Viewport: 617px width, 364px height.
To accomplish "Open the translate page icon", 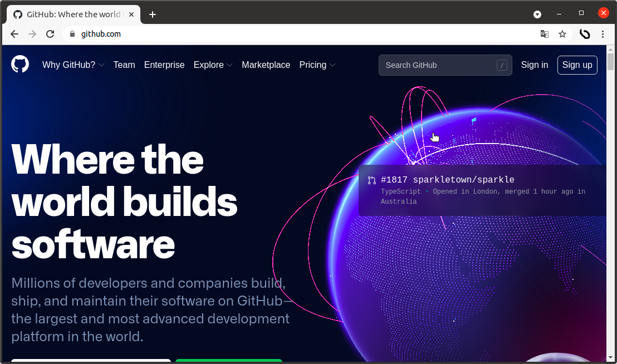I will [545, 34].
